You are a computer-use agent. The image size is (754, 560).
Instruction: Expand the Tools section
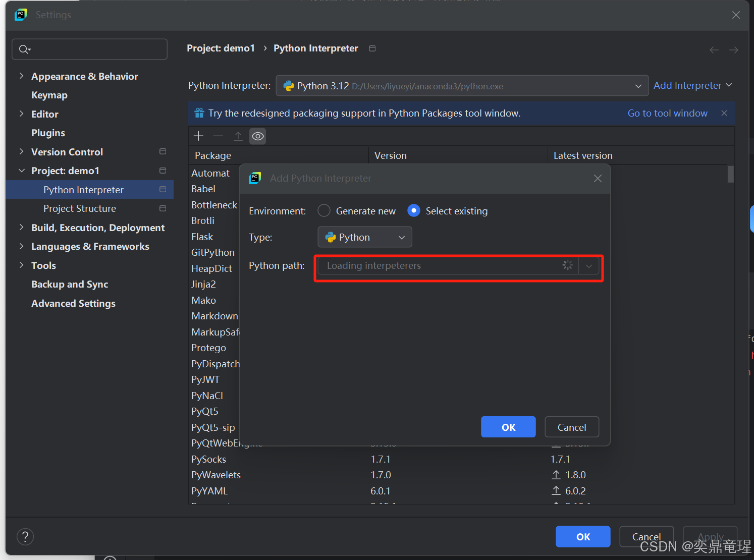click(21, 265)
